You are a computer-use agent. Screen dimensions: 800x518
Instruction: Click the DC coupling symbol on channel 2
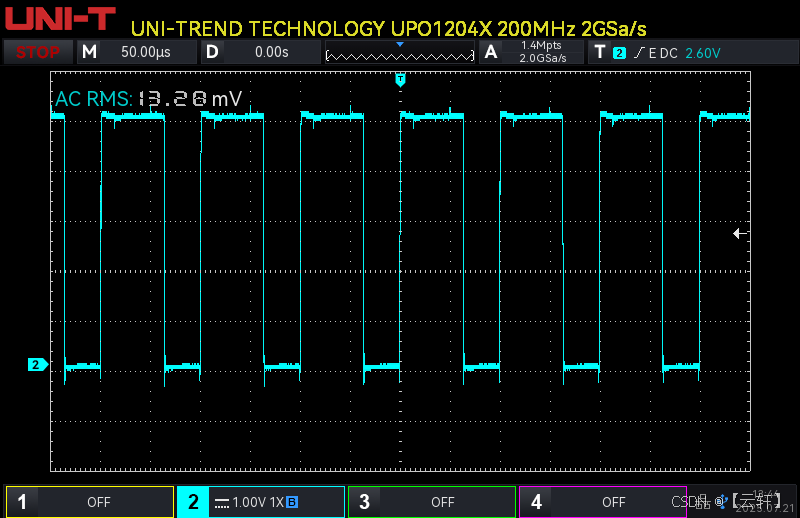tap(221, 503)
